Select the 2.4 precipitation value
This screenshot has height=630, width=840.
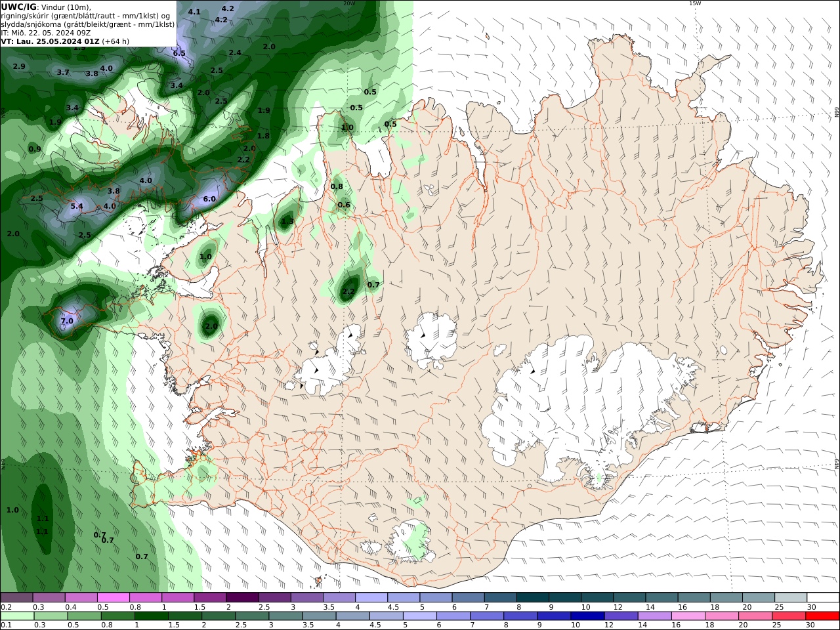(x=235, y=52)
